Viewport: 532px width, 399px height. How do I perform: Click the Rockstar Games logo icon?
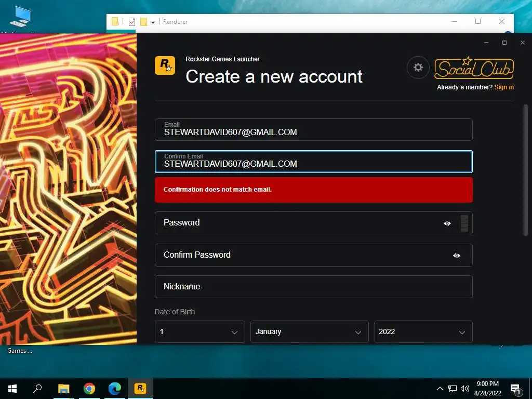[x=165, y=65]
